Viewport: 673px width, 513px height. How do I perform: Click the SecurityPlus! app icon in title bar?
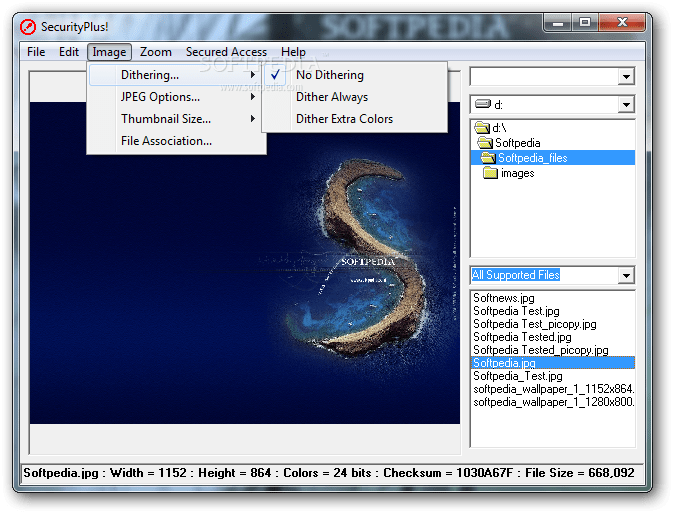(28, 27)
